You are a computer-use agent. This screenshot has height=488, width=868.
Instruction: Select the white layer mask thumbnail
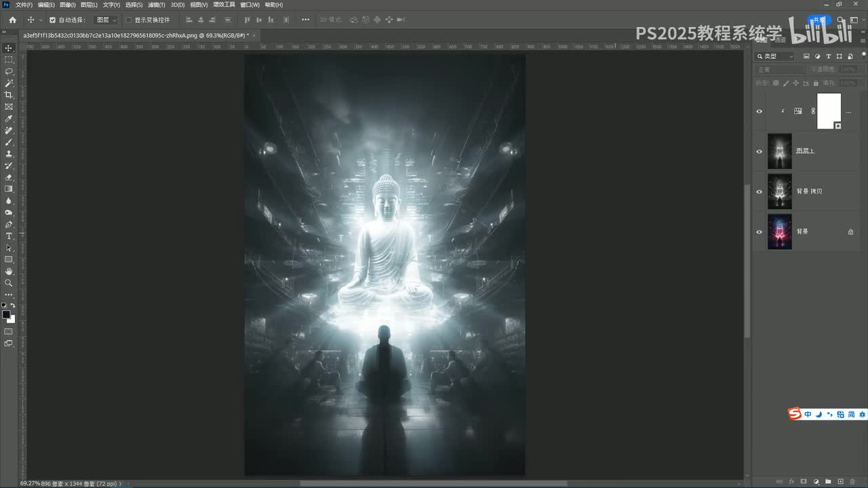829,111
